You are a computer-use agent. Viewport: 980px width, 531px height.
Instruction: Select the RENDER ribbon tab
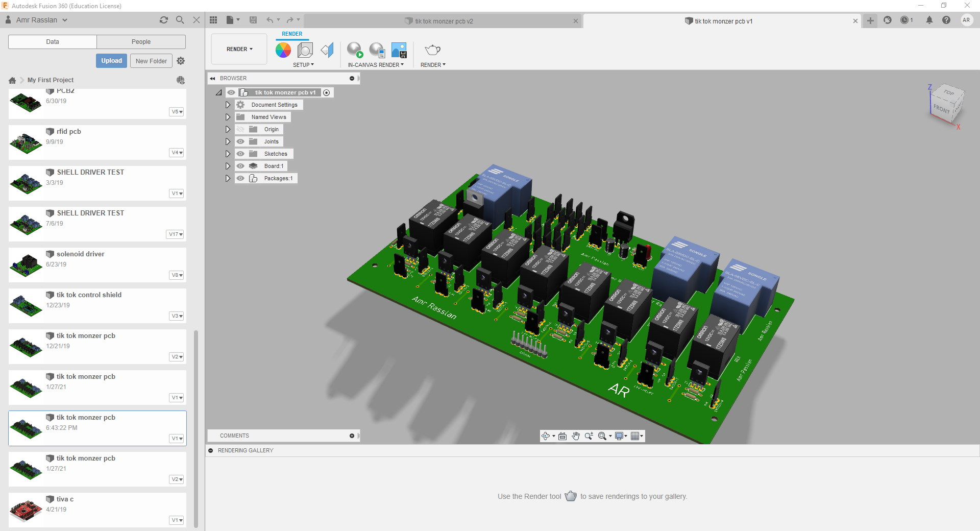(292, 34)
